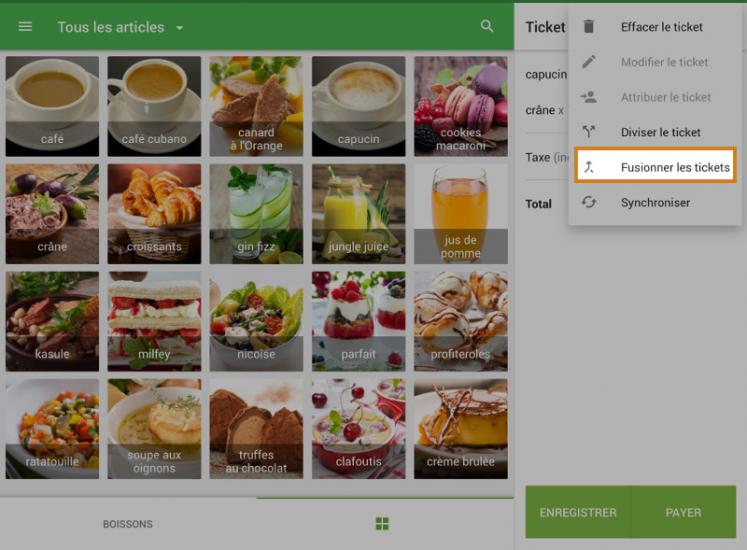Pick the profiteroles item tile

coord(461,321)
